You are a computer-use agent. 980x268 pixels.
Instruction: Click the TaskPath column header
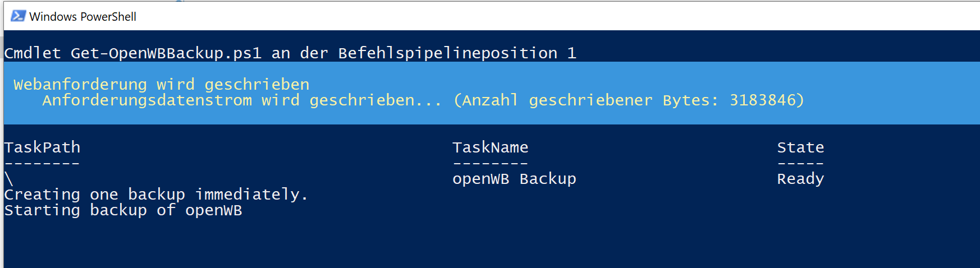[x=42, y=147]
